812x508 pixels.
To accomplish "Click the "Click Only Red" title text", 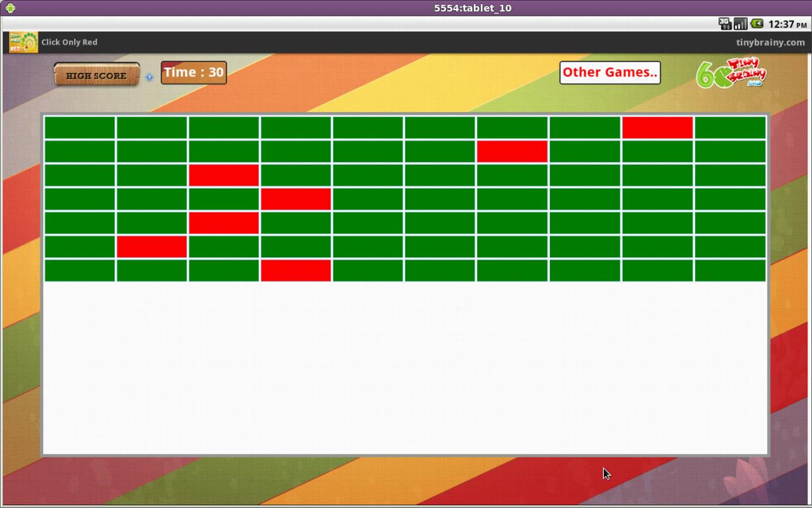I will 69,43.
